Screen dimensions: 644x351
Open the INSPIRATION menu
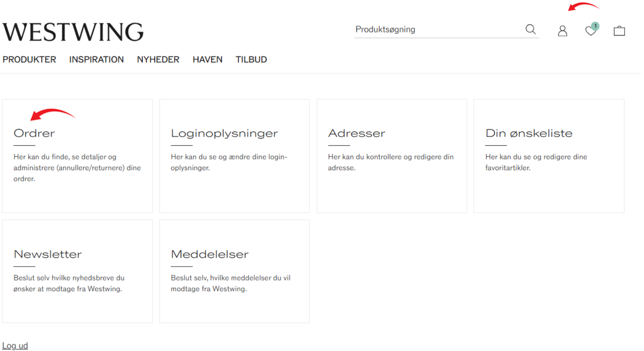(96, 60)
